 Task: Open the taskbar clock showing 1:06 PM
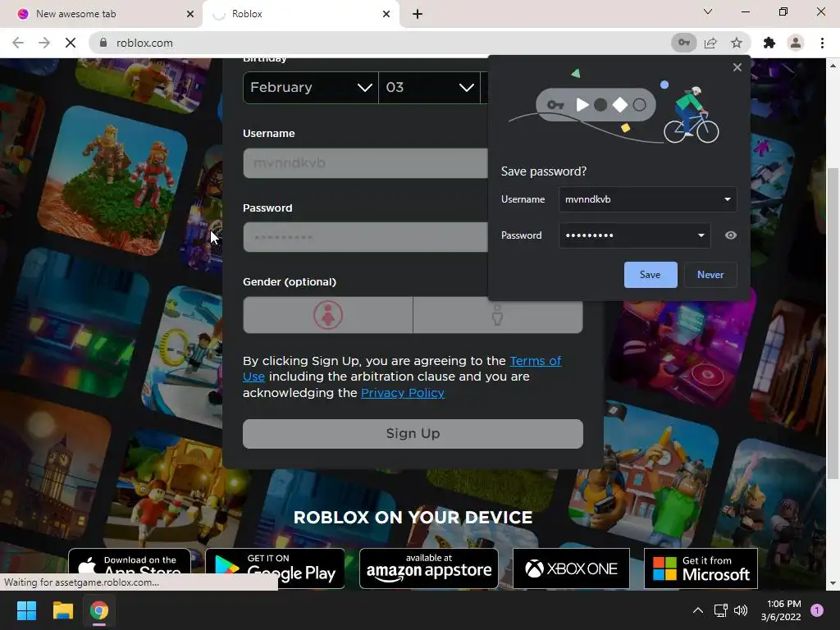(x=781, y=610)
